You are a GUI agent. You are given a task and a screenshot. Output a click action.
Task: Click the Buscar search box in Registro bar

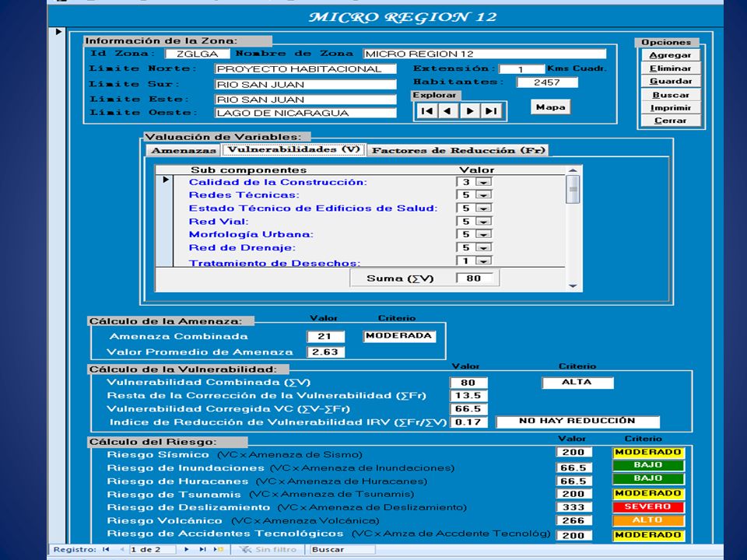342,550
